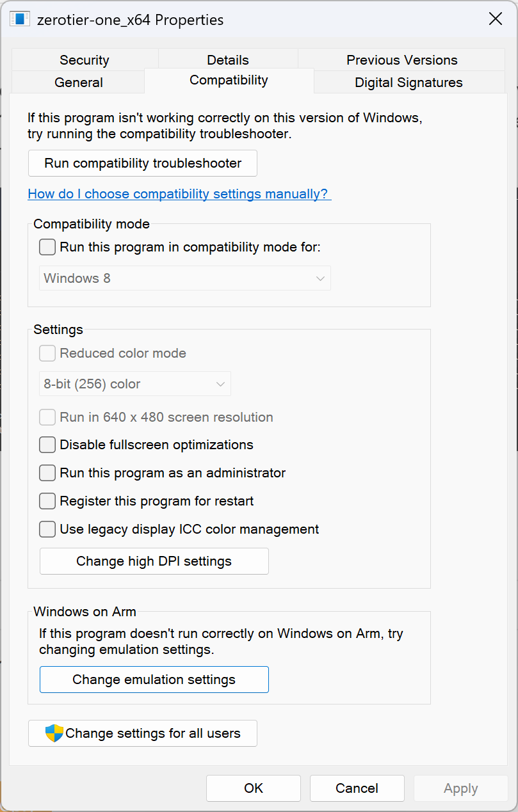Click Change high DPI settings button
This screenshot has width=518, height=812.
click(154, 561)
